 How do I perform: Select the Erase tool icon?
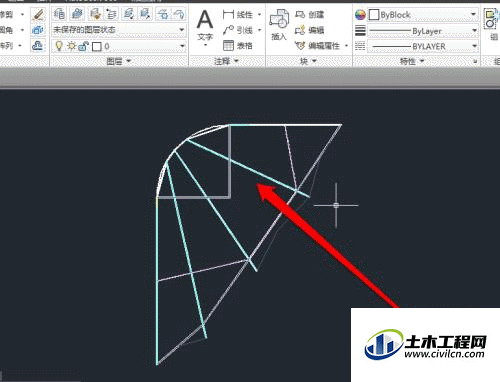point(38,15)
